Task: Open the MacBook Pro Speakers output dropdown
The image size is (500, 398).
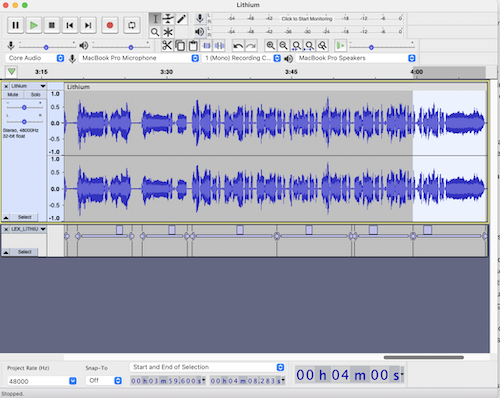Action: [355, 58]
